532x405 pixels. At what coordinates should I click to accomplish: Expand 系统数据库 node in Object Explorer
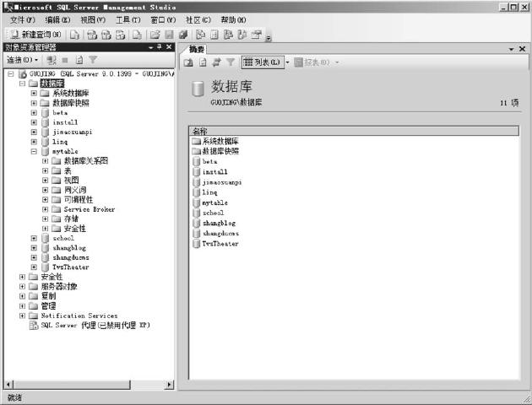point(34,93)
